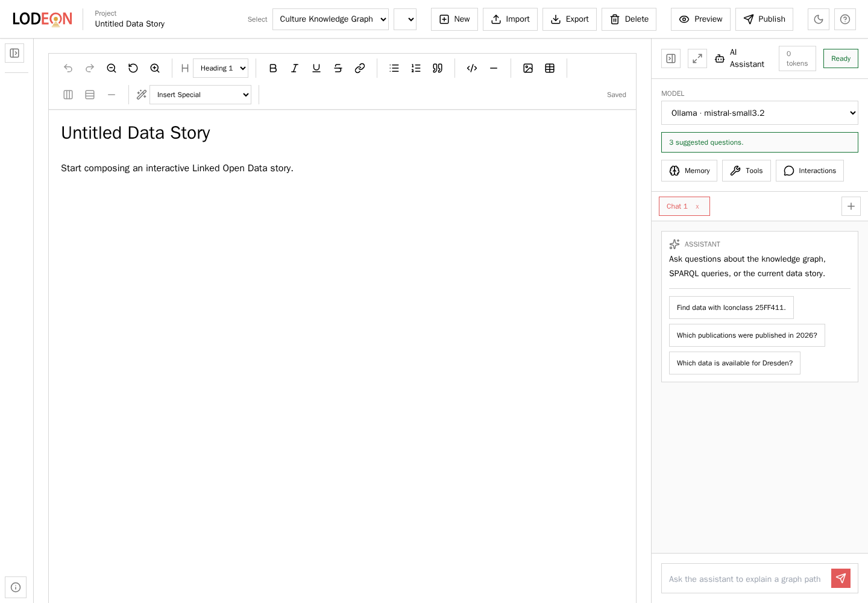Toggle italic formatting
This screenshot has height=603, width=868.
(295, 68)
